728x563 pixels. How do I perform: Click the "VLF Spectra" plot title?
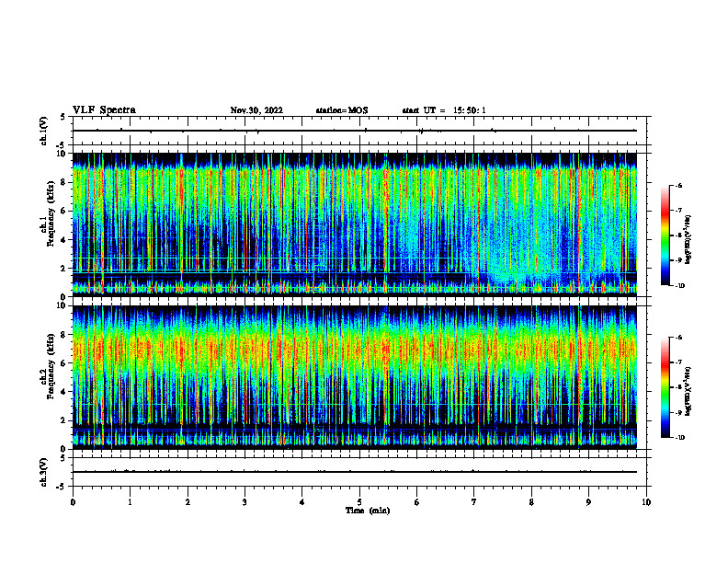pos(104,110)
